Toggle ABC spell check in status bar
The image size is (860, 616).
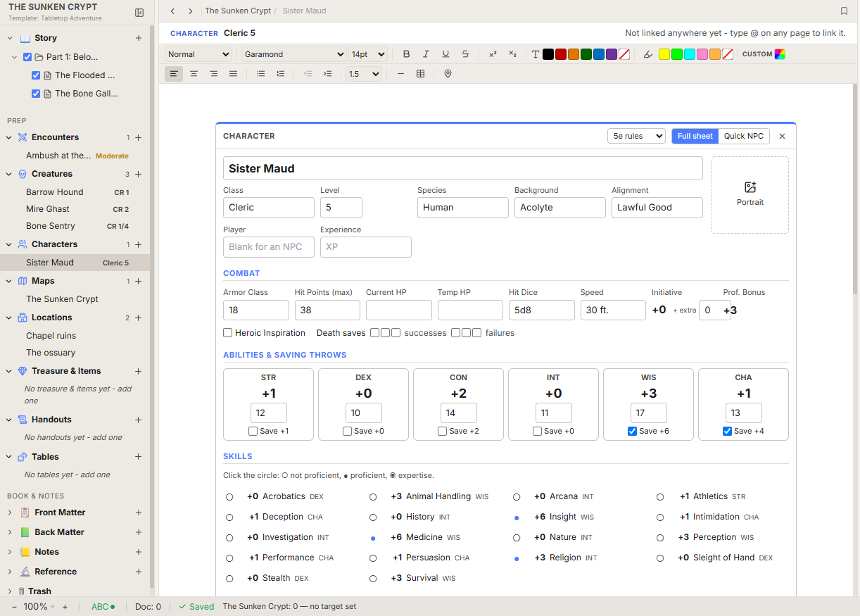pyautogui.click(x=103, y=607)
